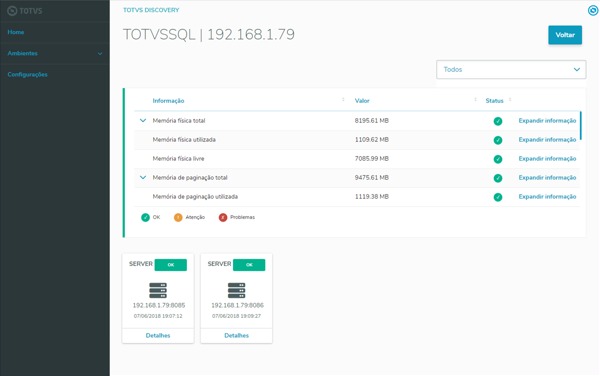600x376 pixels.
Task: Click the value 9475.61 MB
Action: coord(372,177)
